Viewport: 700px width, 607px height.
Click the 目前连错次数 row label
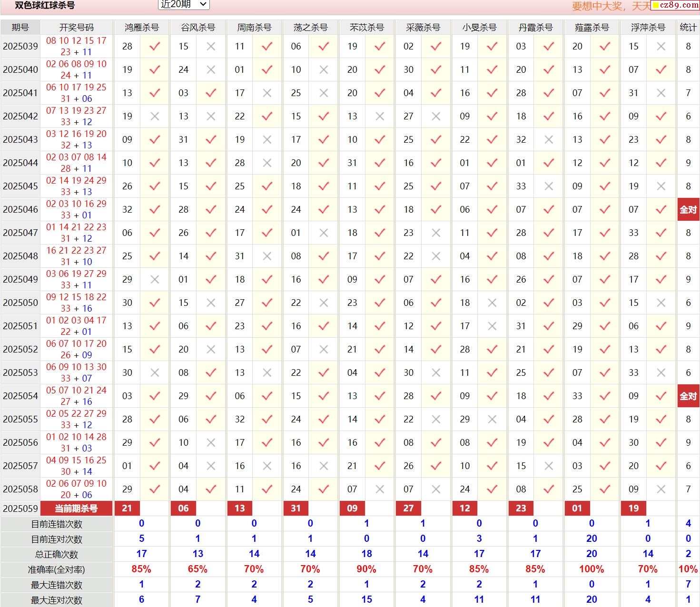click(57, 524)
